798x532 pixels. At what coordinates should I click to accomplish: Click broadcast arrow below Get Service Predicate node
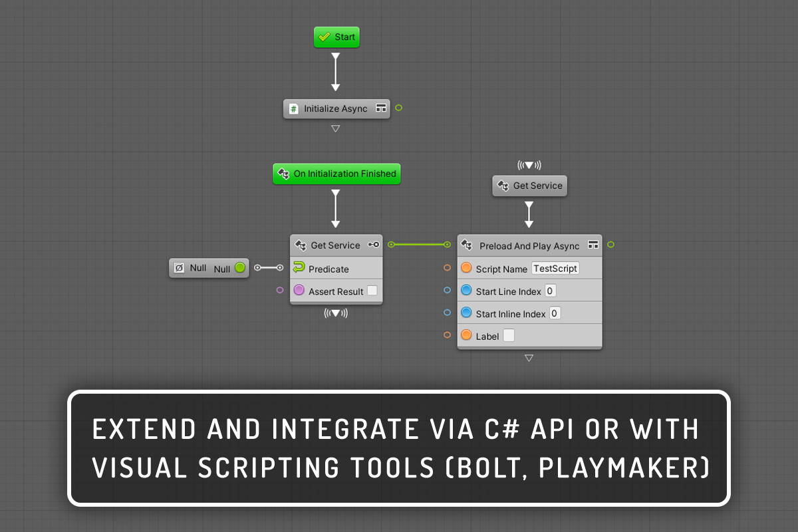point(336,313)
